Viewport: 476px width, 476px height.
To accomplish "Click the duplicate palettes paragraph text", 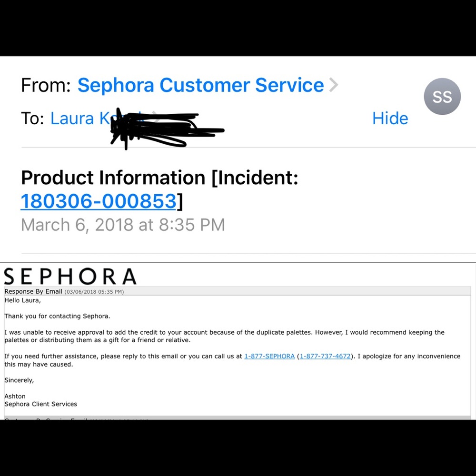I will (x=224, y=336).
